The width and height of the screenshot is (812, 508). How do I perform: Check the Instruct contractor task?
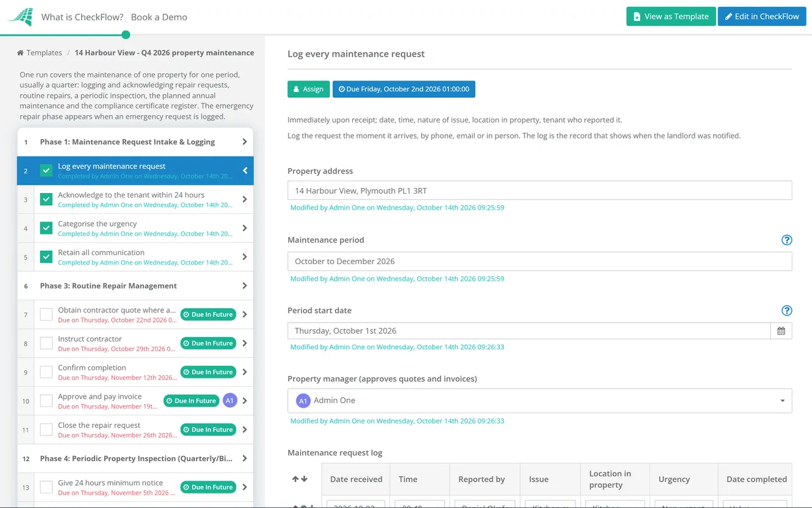pos(46,344)
